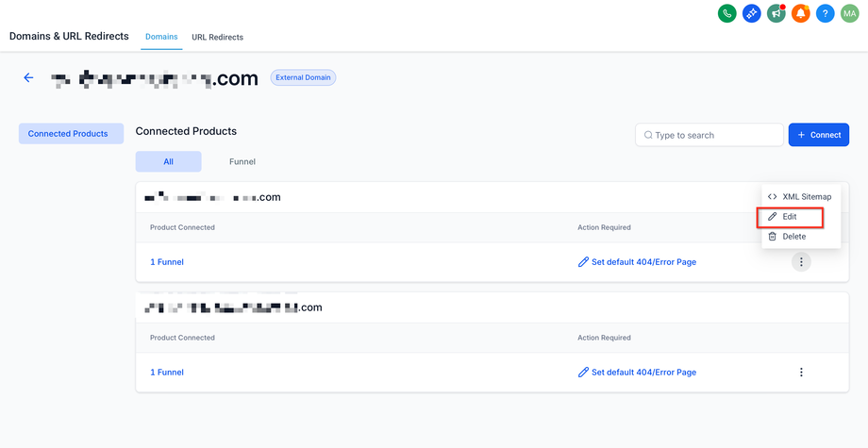The height and width of the screenshot is (448, 868).
Task: Click the back arrow beside the domain name
Action: point(28,77)
